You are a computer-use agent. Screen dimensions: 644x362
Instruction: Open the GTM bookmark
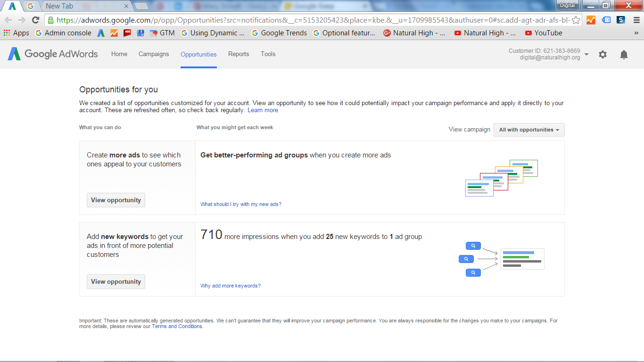tap(162, 33)
